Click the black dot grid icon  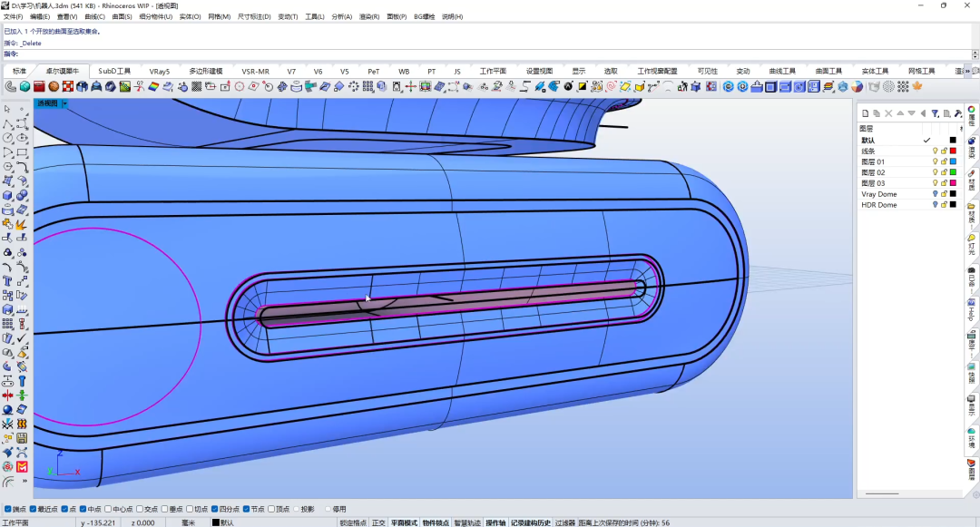tap(903, 87)
